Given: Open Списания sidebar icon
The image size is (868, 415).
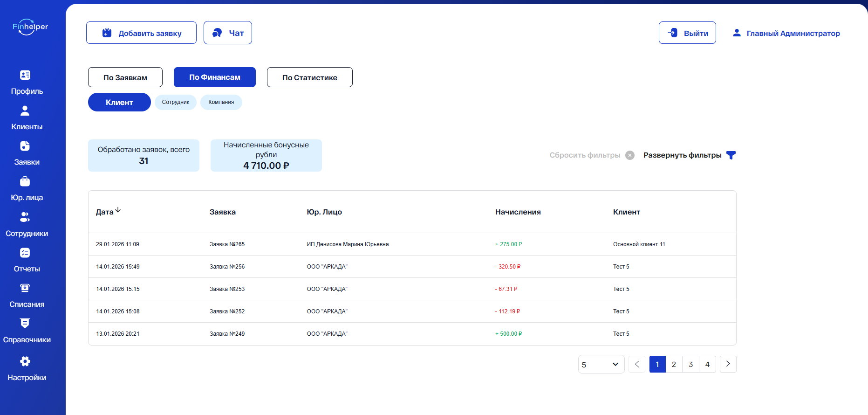Looking at the screenshot, I should pos(25,288).
